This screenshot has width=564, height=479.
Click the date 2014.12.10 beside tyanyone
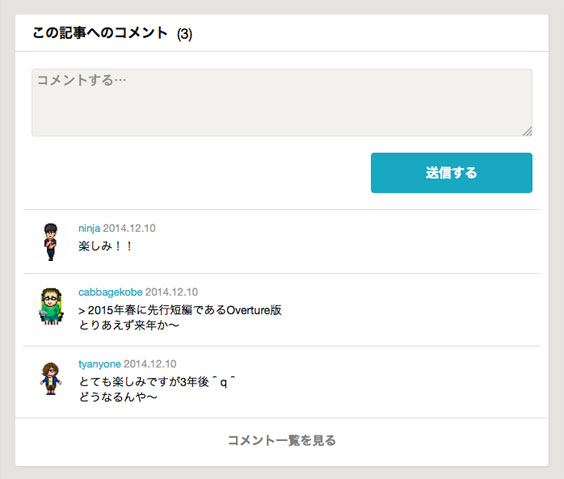tap(150, 364)
